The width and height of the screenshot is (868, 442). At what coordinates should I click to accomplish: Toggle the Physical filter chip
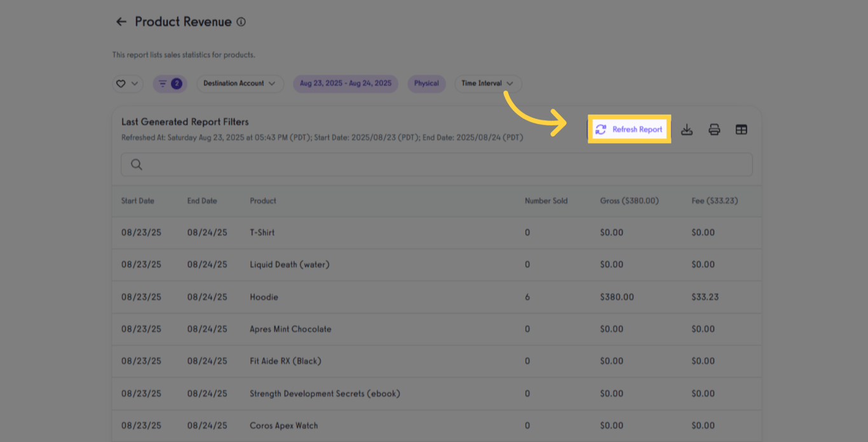[426, 83]
